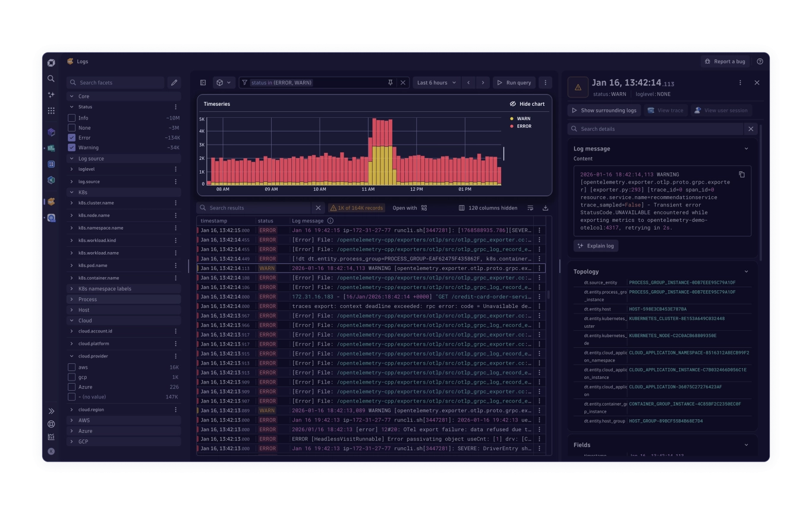Uncheck the Error status checkbox
The image size is (812, 515).
tap(72, 137)
